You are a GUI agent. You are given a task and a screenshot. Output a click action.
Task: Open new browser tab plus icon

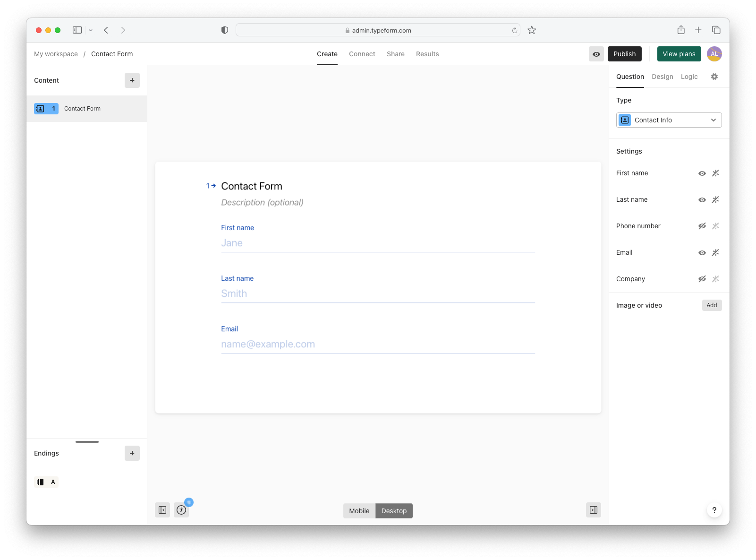pyautogui.click(x=698, y=30)
